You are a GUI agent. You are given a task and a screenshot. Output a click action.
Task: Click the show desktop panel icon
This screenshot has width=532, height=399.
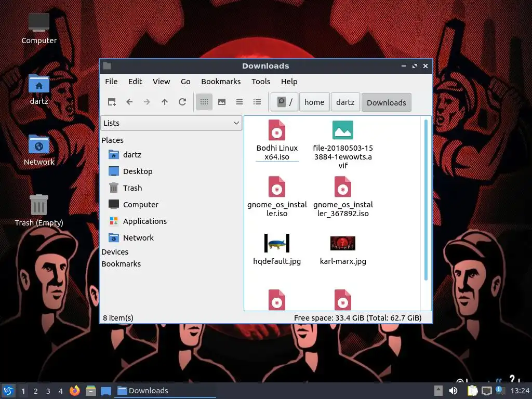coord(106,391)
